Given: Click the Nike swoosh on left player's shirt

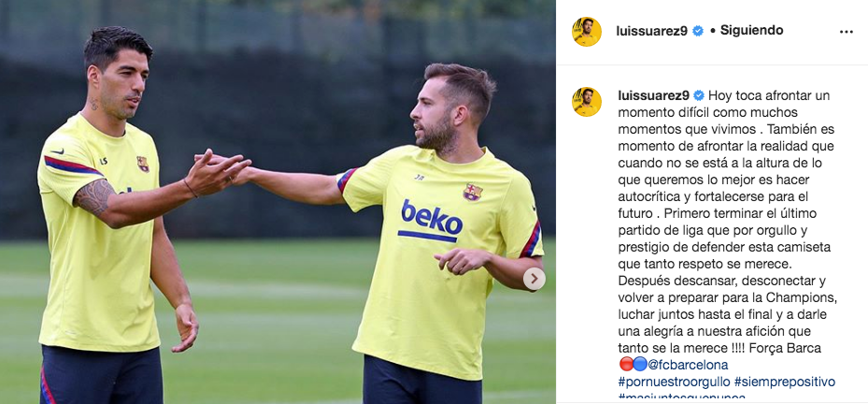Looking at the screenshot, I should pyautogui.click(x=56, y=151).
